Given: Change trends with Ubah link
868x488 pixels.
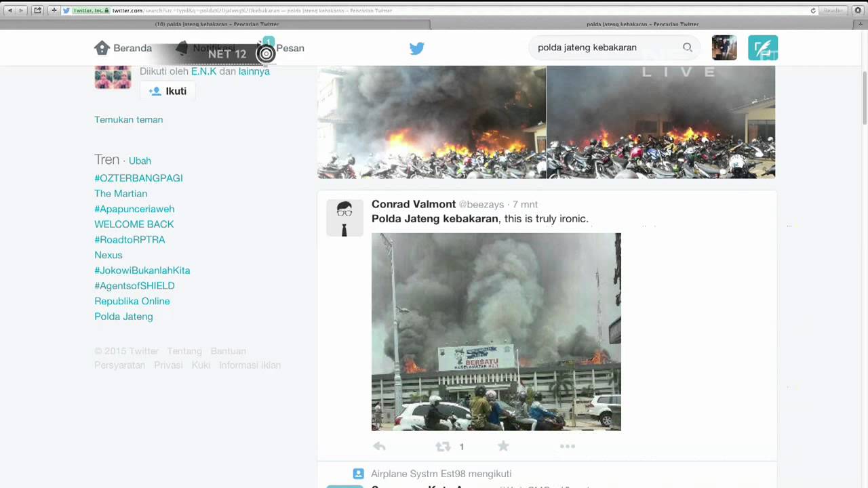Looking at the screenshot, I should click(140, 161).
